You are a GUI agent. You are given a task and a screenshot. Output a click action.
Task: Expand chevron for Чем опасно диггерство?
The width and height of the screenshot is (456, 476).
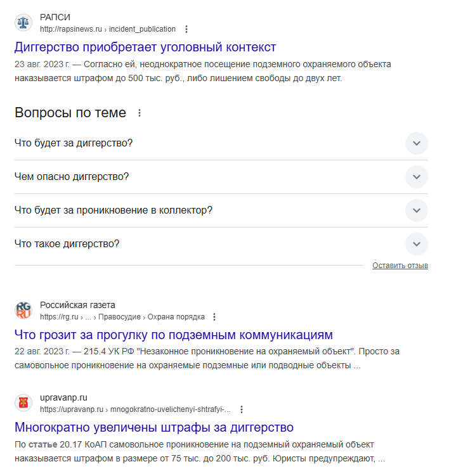coord(417,177)
